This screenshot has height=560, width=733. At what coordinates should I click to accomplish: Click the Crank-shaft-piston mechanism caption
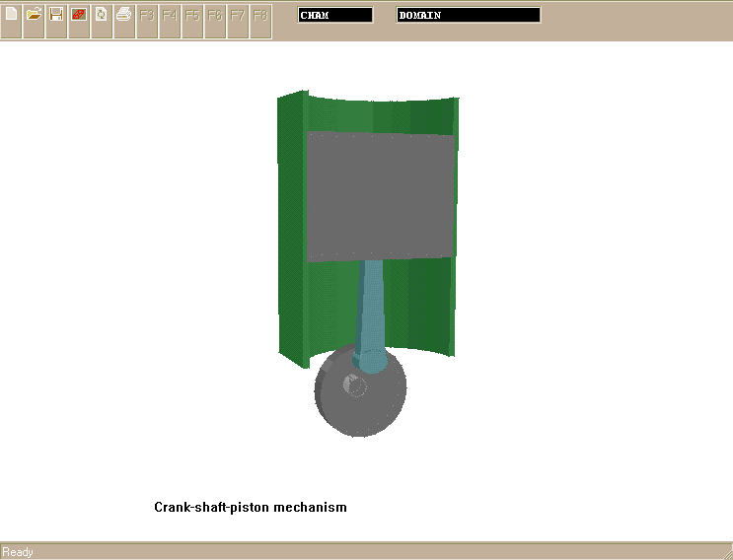(x=251, y=508)
